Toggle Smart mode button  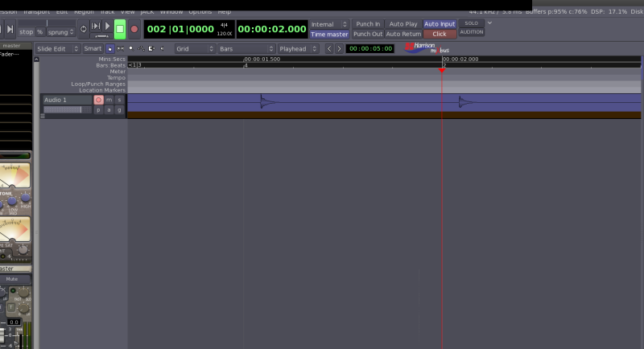(x=93, y=49)
